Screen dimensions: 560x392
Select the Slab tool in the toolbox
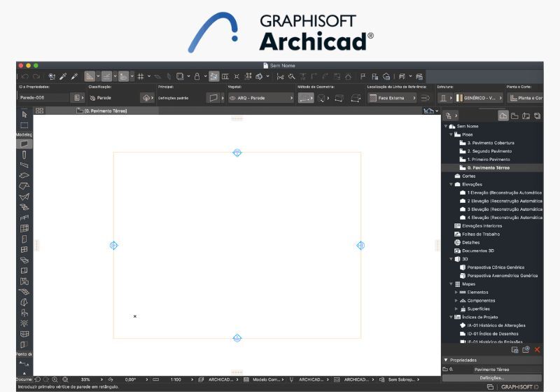click(x=24, y=176)
